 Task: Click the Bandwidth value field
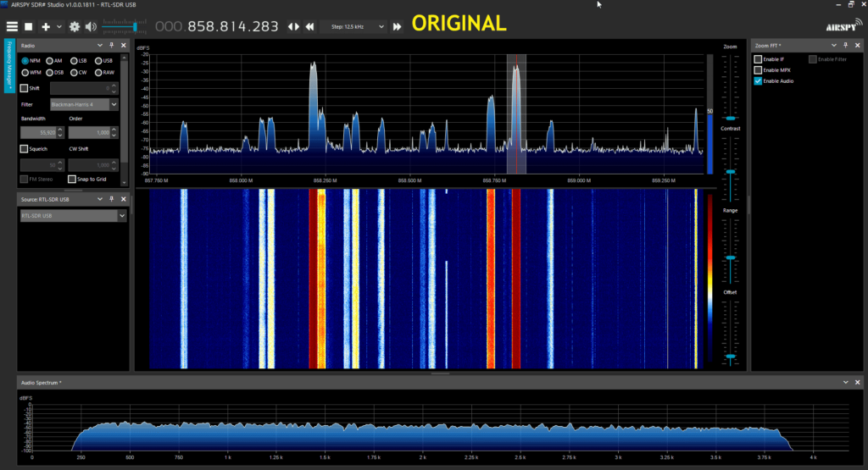(x=38, y=133)
